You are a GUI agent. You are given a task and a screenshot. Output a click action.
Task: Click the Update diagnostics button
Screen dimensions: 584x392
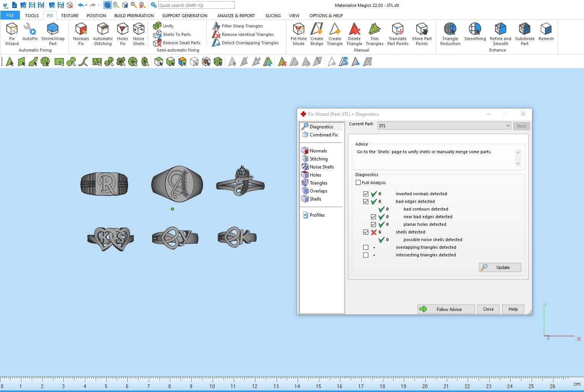[x=500, y=267]
